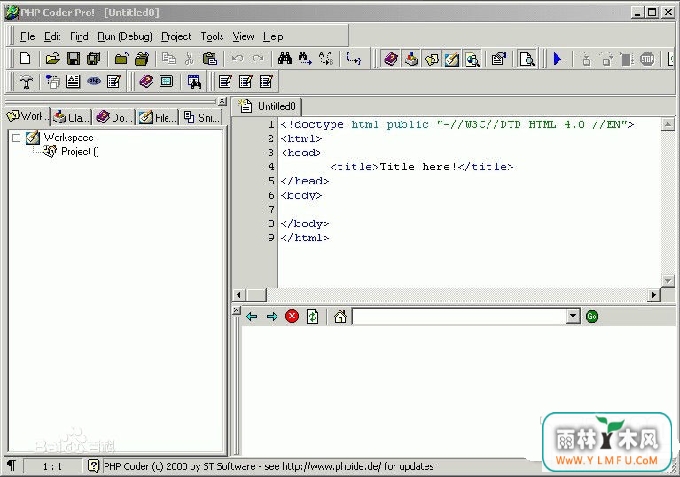Screen dimensions: 680x477
Task: Find next using binoculars with arrow
Action: coord(305,58)
